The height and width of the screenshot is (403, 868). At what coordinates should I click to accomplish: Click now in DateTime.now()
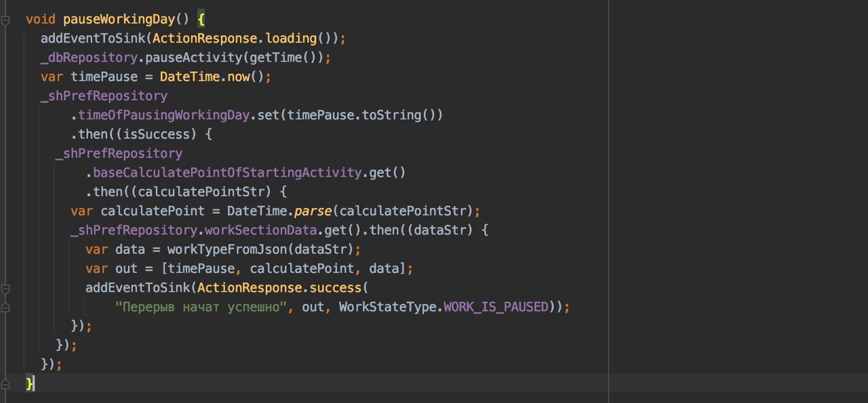(x=239, y=77)
